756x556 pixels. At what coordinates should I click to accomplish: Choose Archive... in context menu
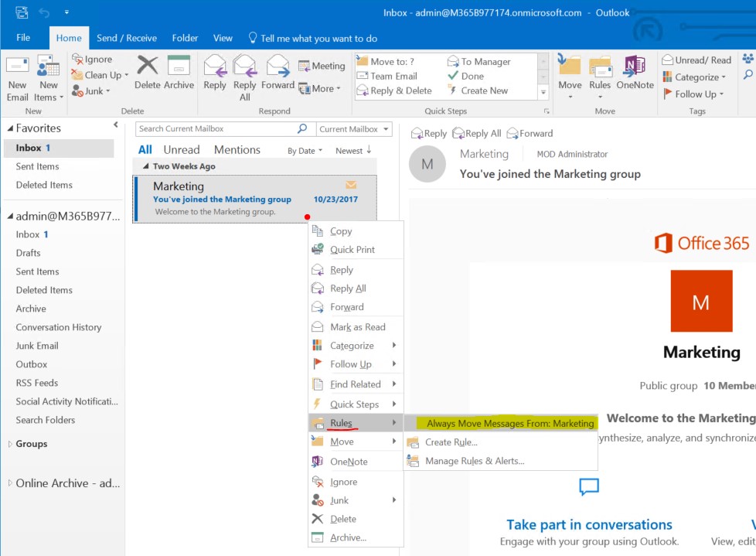click(348, 537)
